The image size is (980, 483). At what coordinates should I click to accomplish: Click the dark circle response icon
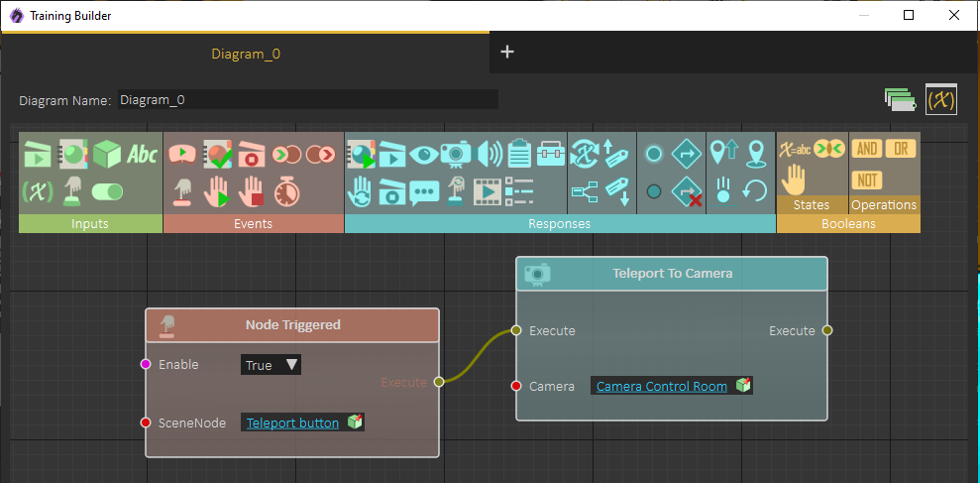coord(654,191)
